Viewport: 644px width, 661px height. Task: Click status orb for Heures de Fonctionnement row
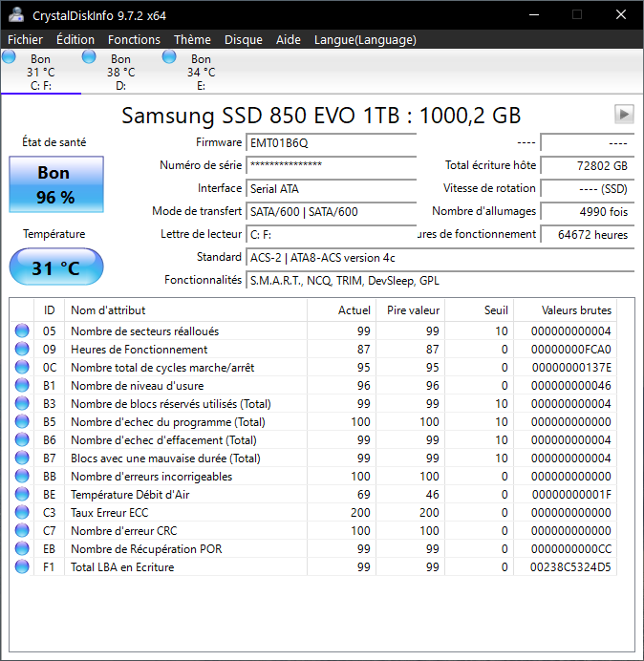point(22,349)
